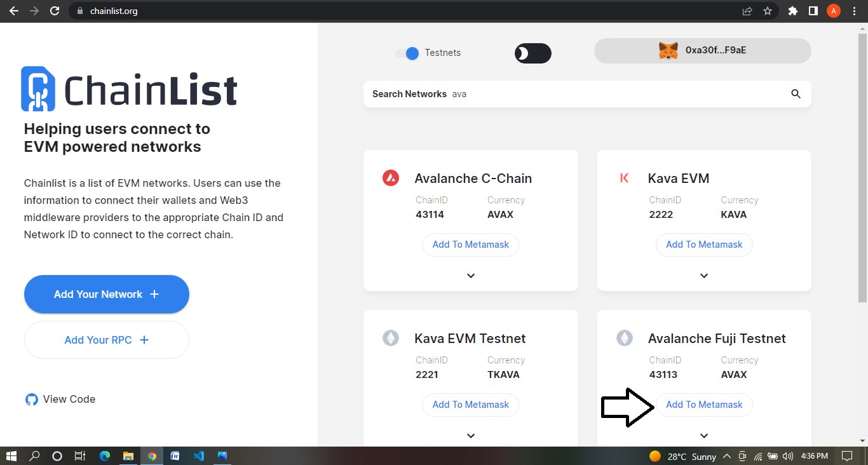Click the taskbar clock showing 4:36 PM
The width and height of the screenshot is (868, 465).
click(x=814, y=456)
